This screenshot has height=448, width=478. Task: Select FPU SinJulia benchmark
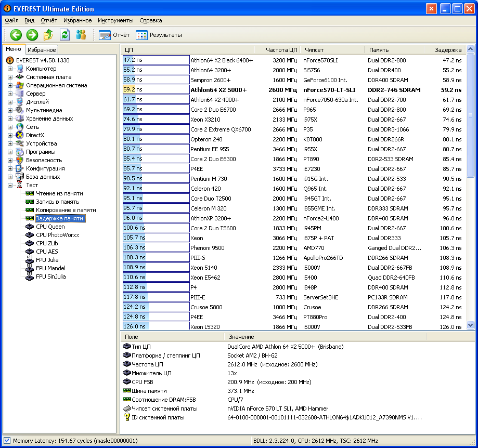50,276
